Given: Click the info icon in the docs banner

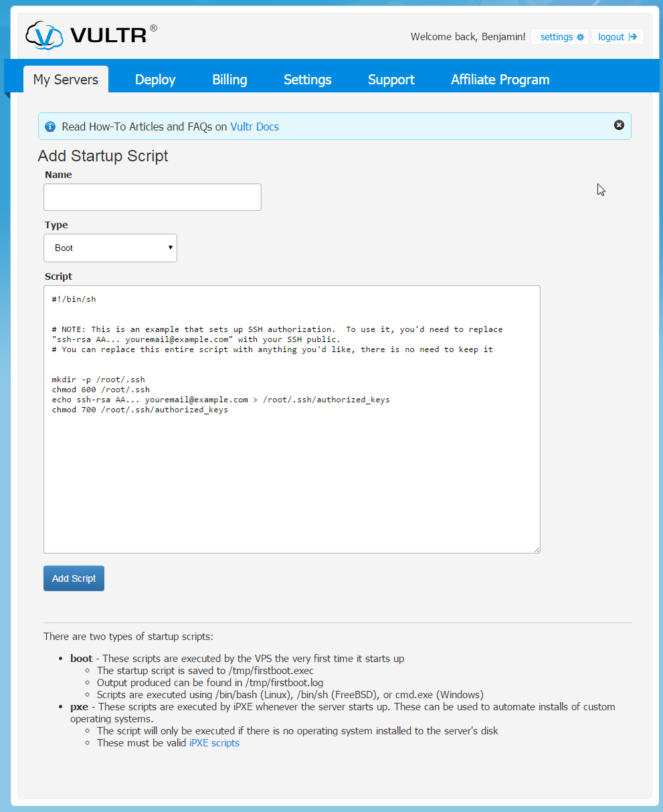Looking at the screenshot, I should point(50,126).
